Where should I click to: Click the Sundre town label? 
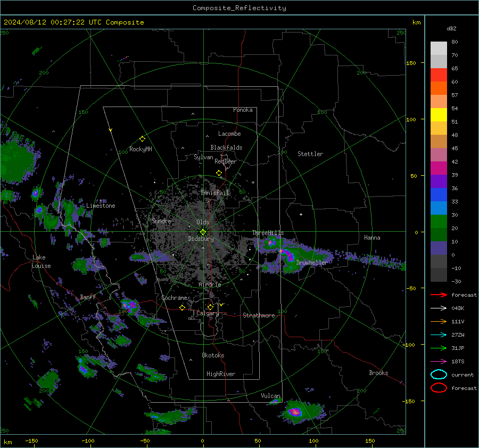(x=161, y=221)
